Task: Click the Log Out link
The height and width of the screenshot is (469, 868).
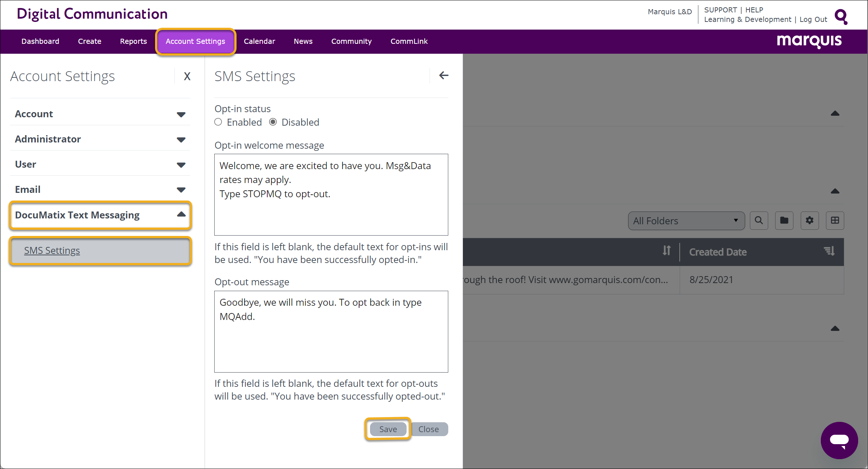Action: 813,19
